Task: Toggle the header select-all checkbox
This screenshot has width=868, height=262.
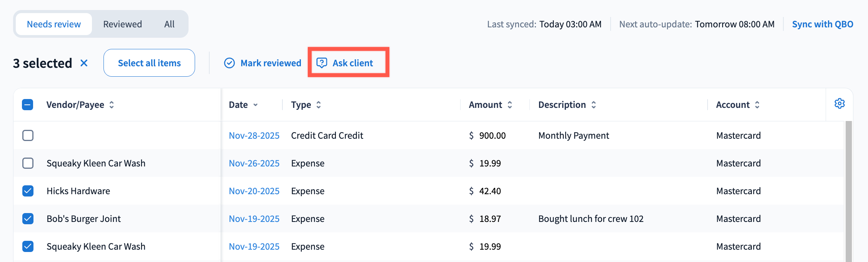Action: click(x=28, y=105)
